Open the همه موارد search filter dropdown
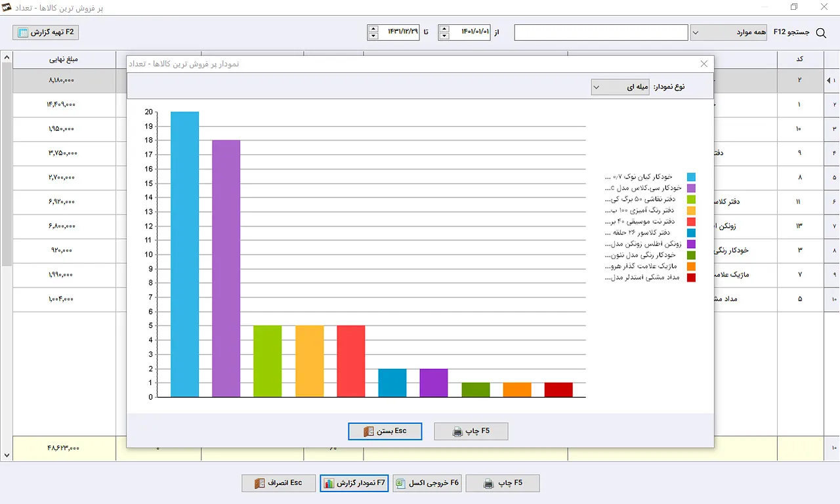 [x=728, y=32]
